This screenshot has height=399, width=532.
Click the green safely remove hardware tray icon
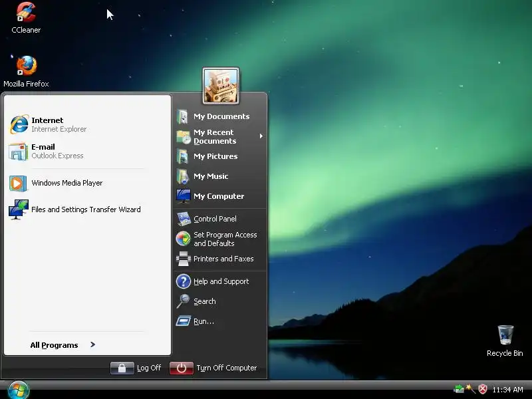point(458,389)
